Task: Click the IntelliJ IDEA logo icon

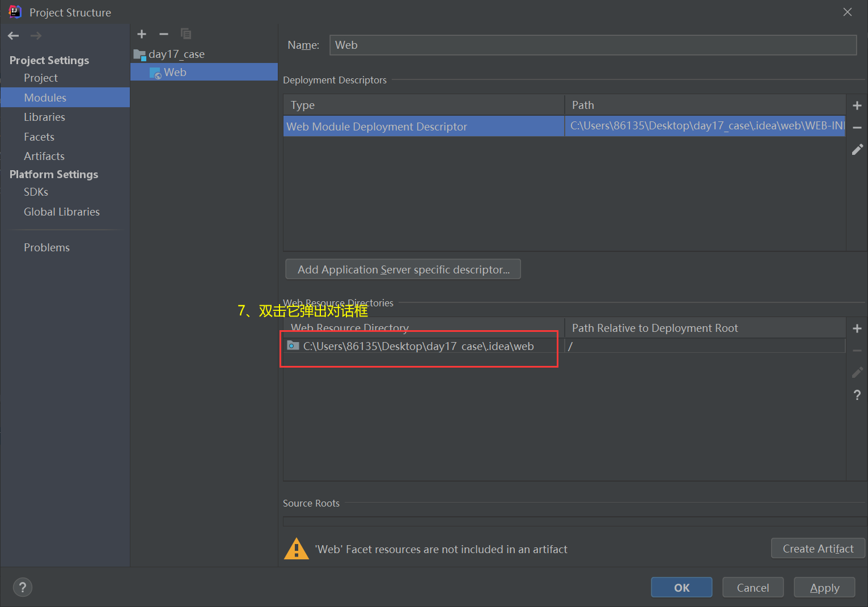Action: (15, 12)
